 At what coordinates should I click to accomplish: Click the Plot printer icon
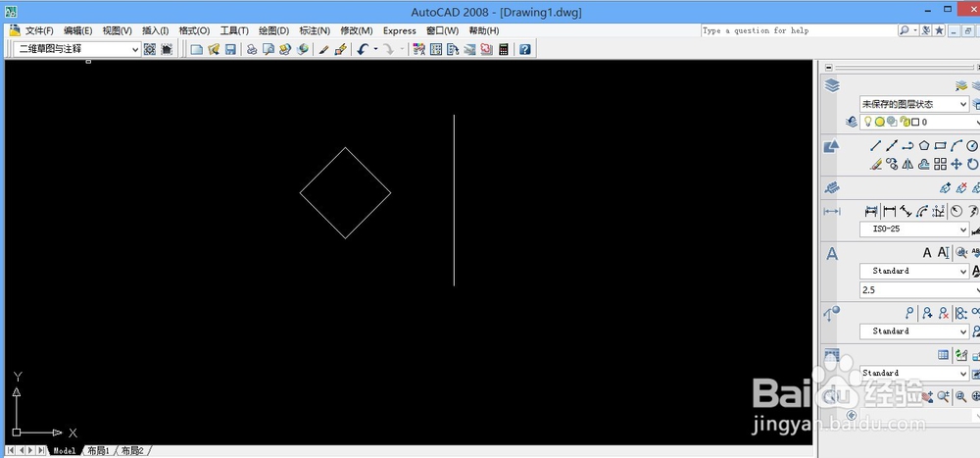[252, 49]
